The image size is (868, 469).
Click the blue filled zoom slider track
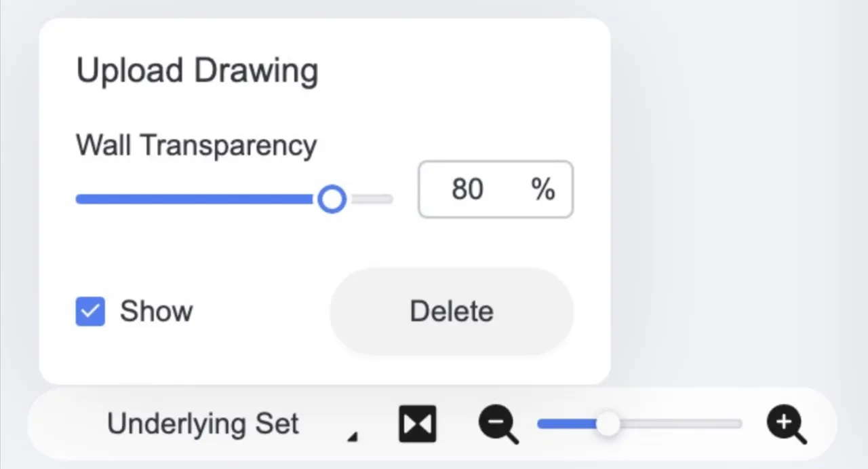pyautogui.click(x=565, y=424)
